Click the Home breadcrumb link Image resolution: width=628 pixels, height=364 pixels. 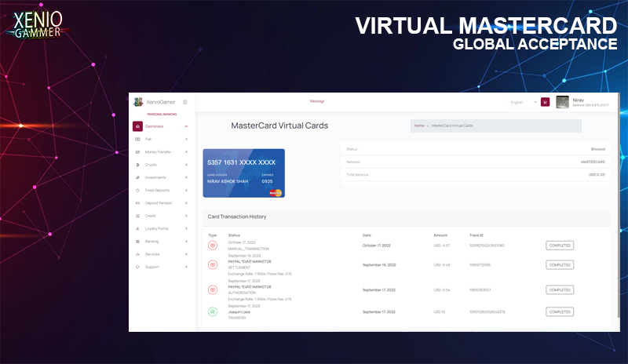(419, 126)
